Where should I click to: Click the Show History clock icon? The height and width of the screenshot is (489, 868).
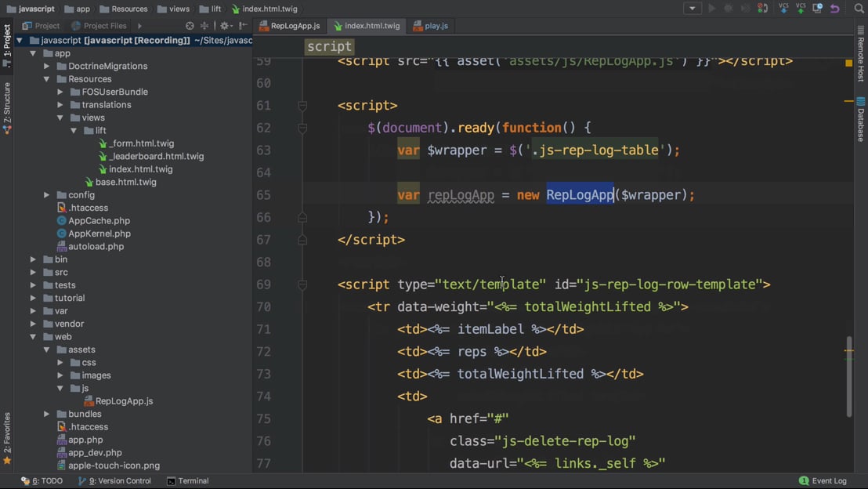pos(818,9)
